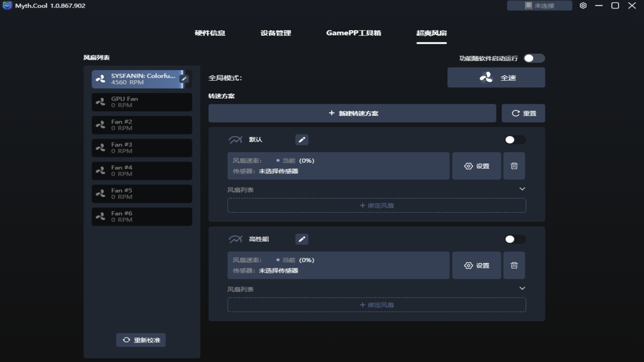Open the 全局模式 全速 selector

click(496, 77)
